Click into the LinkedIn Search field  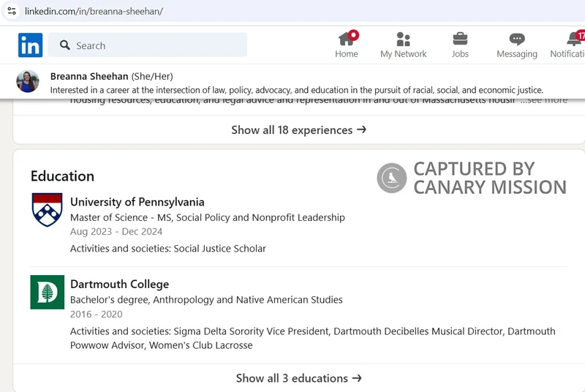pyautogui.click(x=148, y=45)
